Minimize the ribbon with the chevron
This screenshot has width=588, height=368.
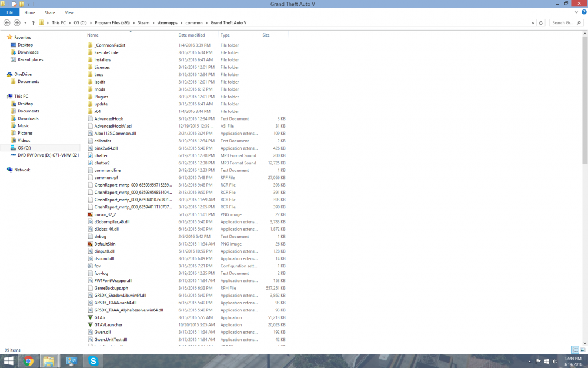576,12
